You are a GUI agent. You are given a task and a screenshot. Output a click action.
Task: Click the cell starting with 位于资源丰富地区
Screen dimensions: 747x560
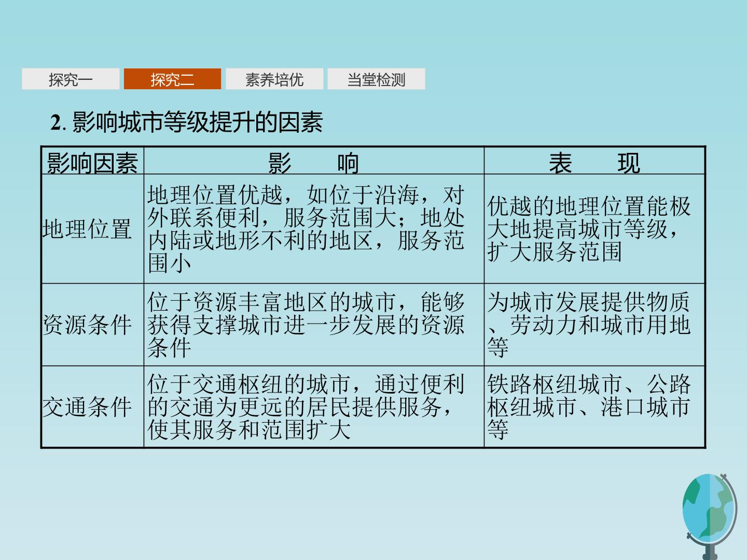pos(314,325)
